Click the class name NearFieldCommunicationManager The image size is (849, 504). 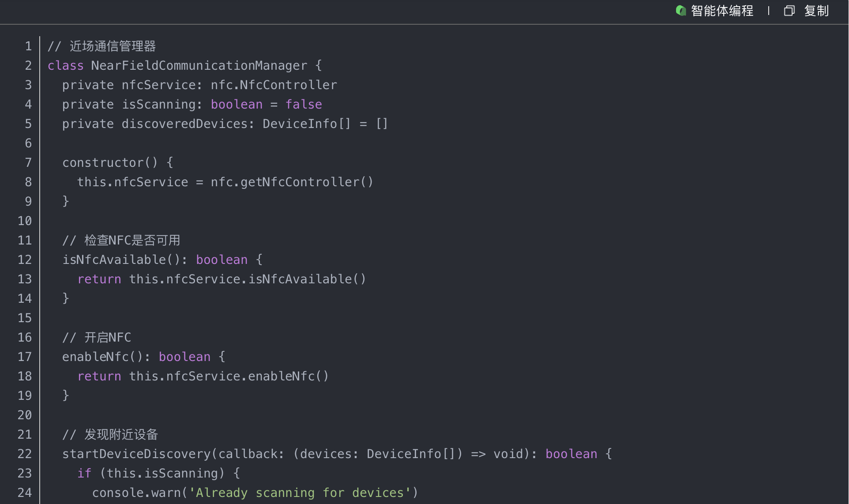click(x=199, y=66)
